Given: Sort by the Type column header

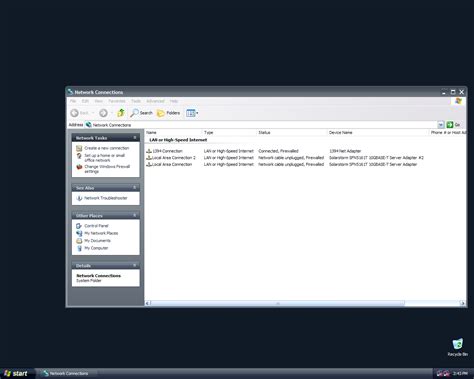Looking at the screenshot, I should [x=229, y=132].
